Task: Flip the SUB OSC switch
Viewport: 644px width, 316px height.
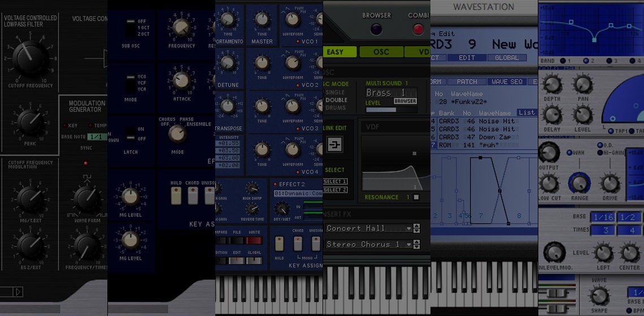Action: pos(130,28)
